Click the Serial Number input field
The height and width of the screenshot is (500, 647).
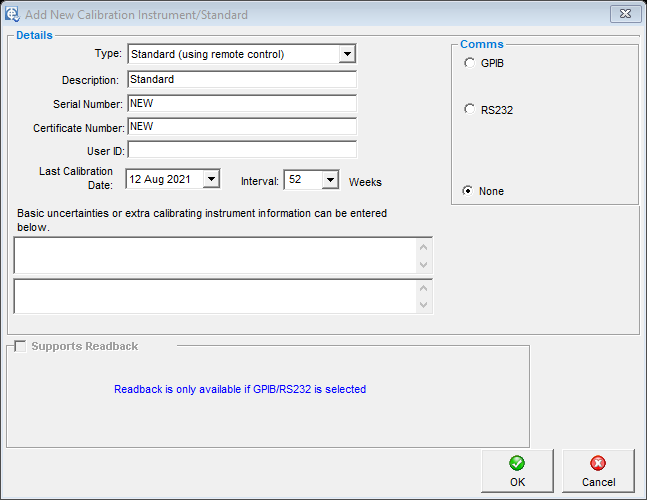click(x=240, y=103)
